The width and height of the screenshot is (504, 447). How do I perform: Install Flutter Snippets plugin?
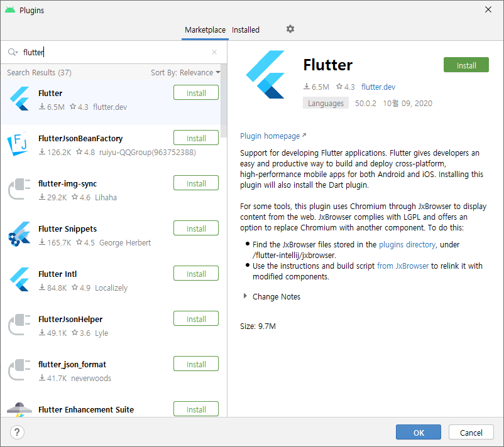coord(196,229)
